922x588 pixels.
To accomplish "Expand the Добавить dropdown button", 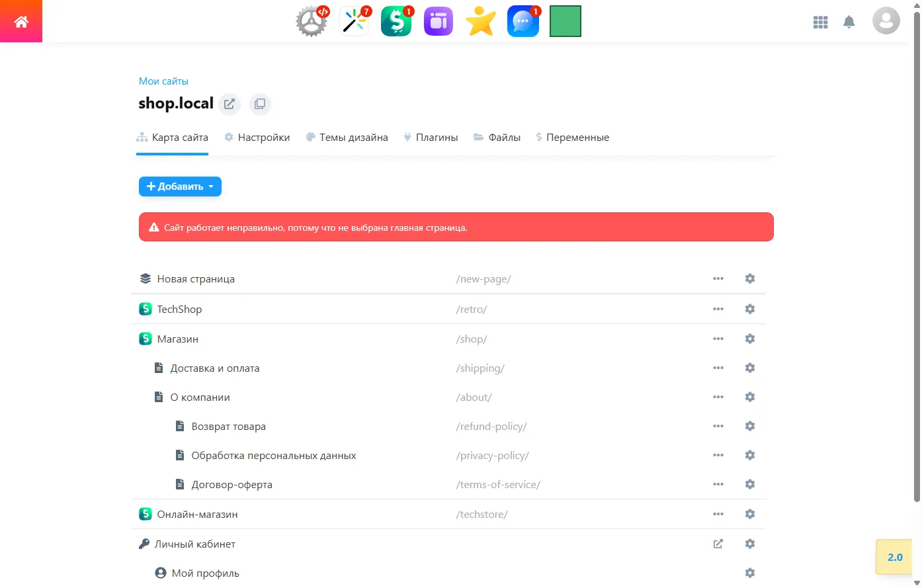I will coord(180,187).
